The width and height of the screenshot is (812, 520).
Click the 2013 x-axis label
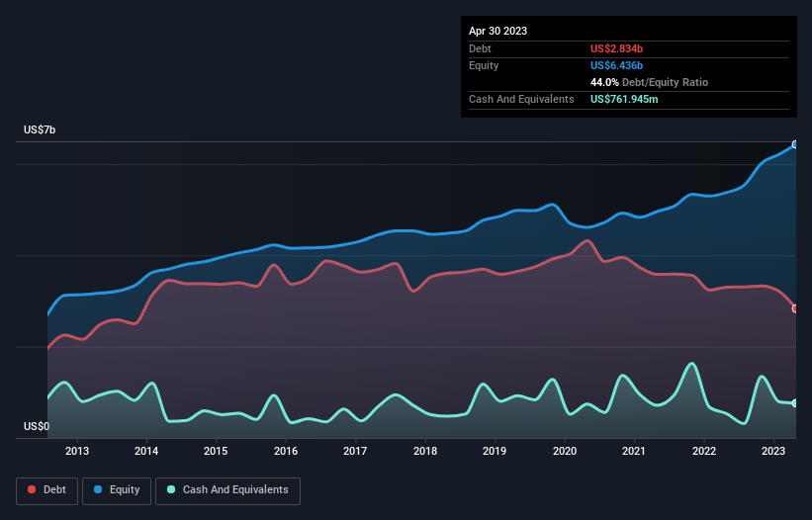coord(77,451)
